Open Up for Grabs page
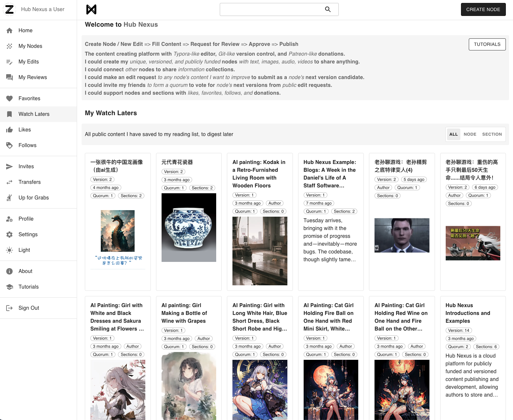The image size is (513, 420). [38, 198]
